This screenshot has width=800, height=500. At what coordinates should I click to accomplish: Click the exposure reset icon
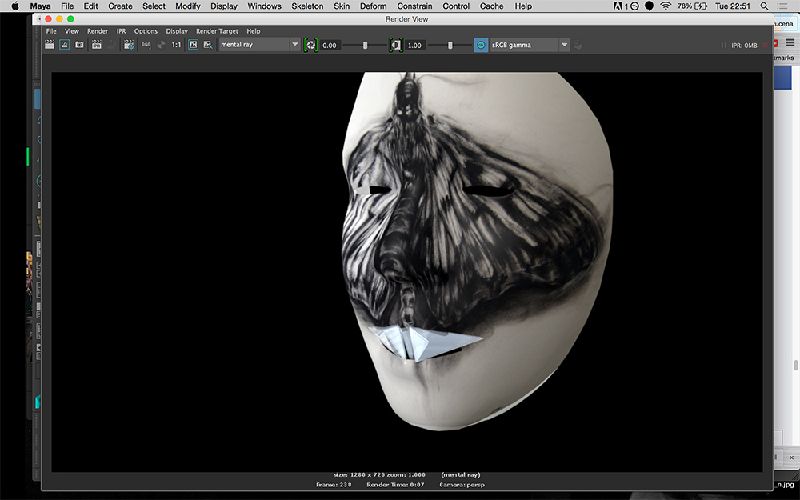(310, 45)
